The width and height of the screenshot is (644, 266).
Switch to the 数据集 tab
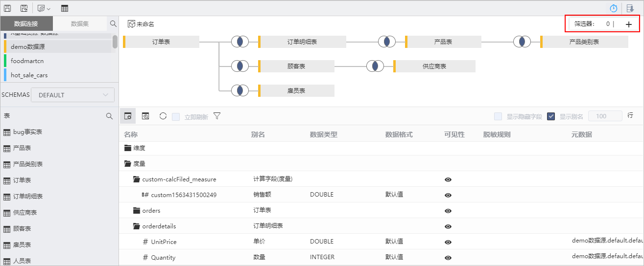(80, 23)
